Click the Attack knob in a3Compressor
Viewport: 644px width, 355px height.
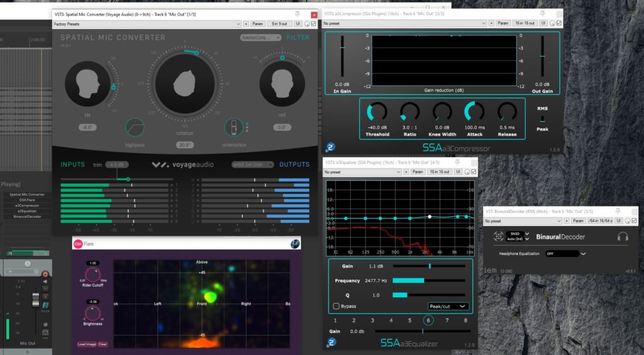click(x=474, y=112)
